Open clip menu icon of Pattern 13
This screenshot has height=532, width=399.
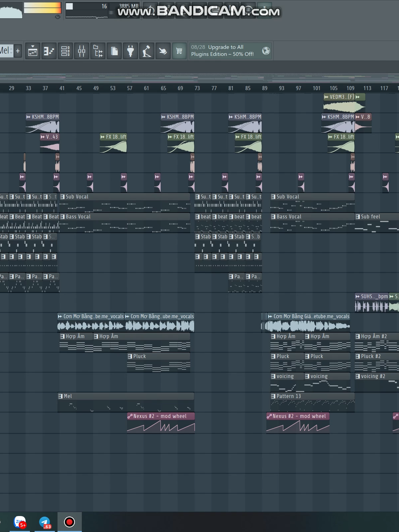click(x=273, y=396)
